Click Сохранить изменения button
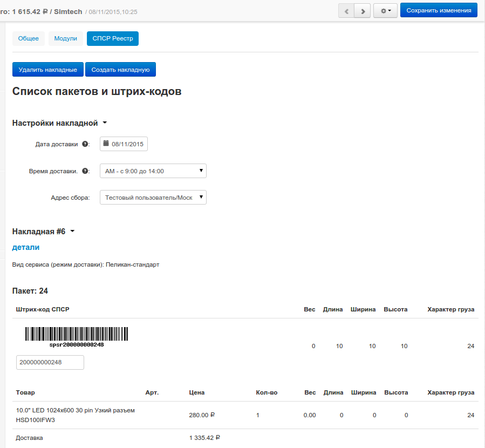Viewport: 485px width, 448px height. coord(438,10)
